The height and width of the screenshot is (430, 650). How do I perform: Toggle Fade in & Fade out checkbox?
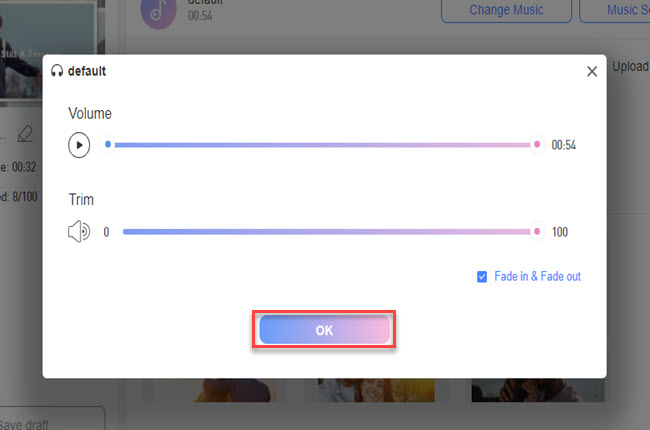click(483, 276)
